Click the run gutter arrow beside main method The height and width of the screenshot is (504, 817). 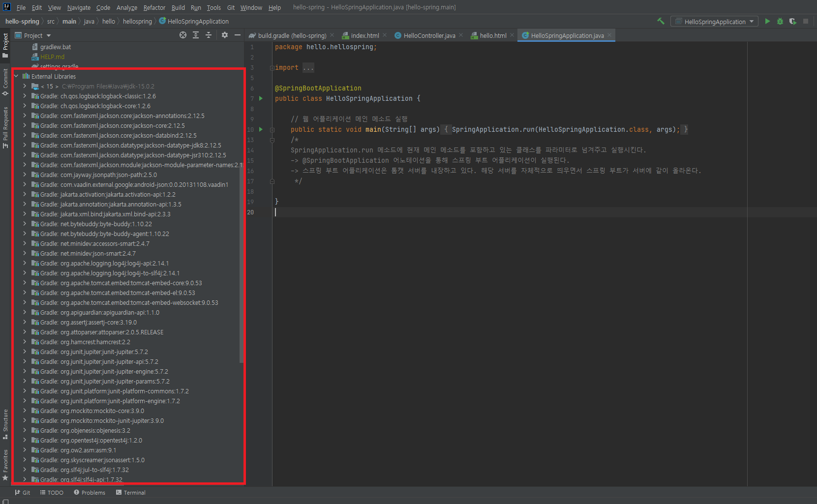pyautogui.click(x=261, y=129)
